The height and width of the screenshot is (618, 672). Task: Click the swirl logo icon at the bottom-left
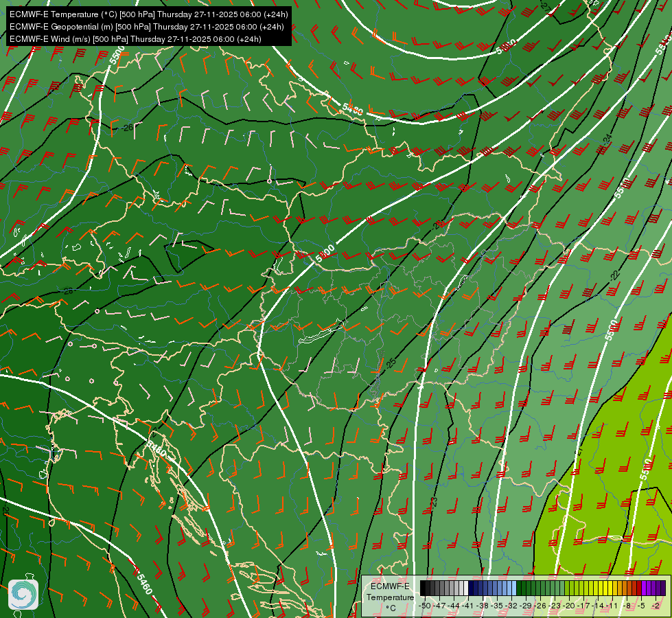[x=23, y=594]
